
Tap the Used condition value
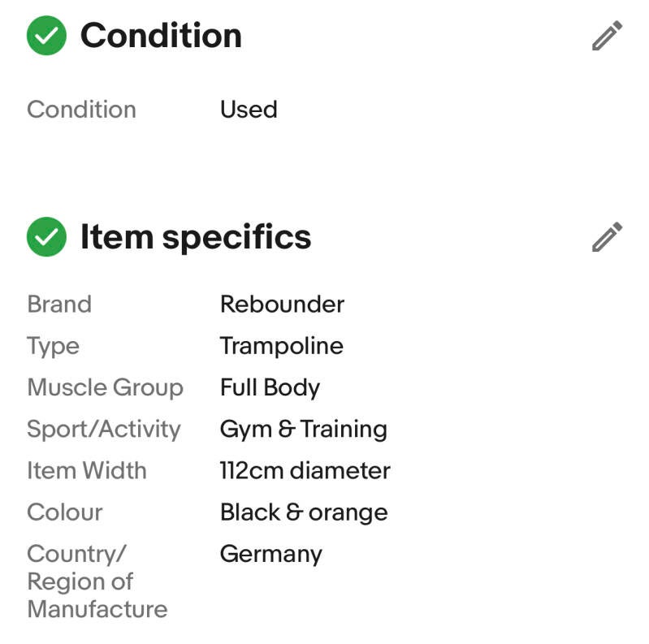click(x=249, y=110)
